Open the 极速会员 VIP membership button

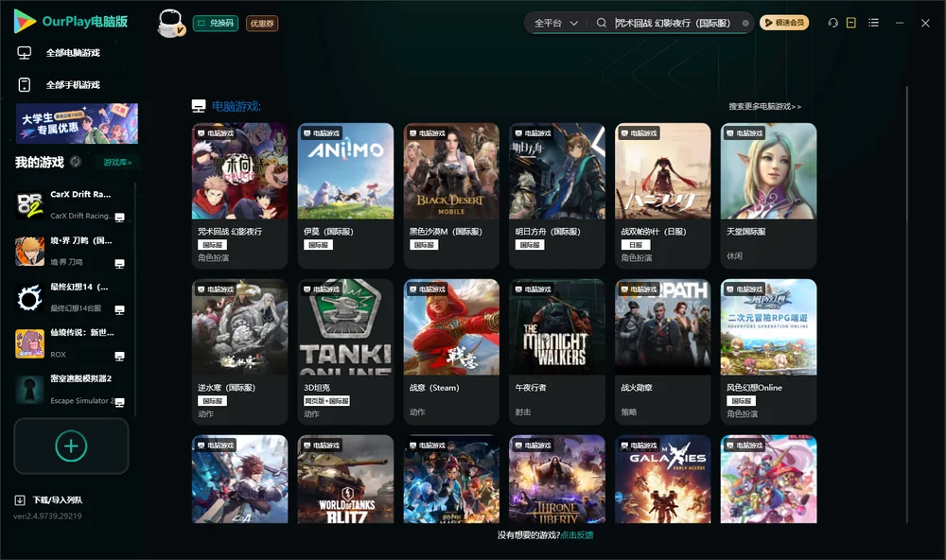[784, 23]
